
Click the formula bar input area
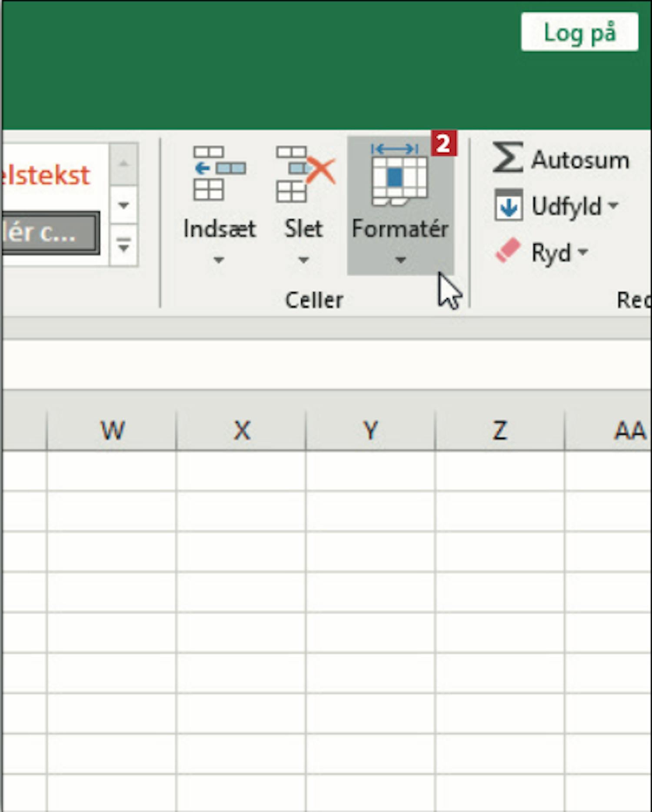(326, 364)
